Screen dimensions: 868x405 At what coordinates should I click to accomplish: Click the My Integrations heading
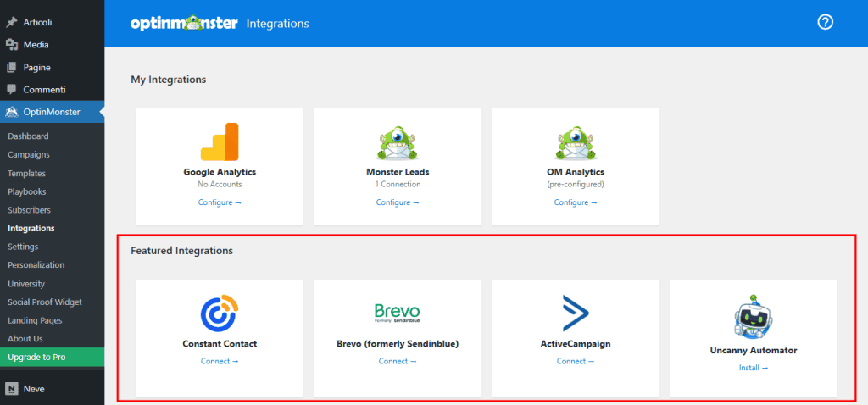[169, 80]
